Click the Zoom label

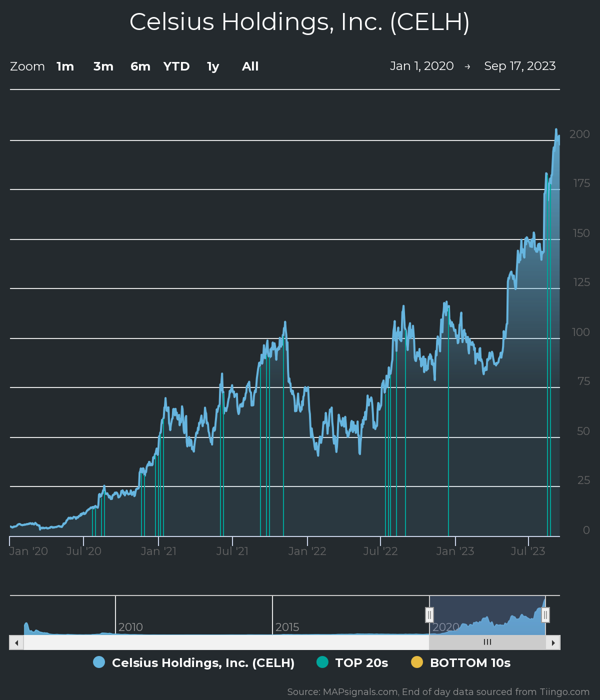pos(27,66)
